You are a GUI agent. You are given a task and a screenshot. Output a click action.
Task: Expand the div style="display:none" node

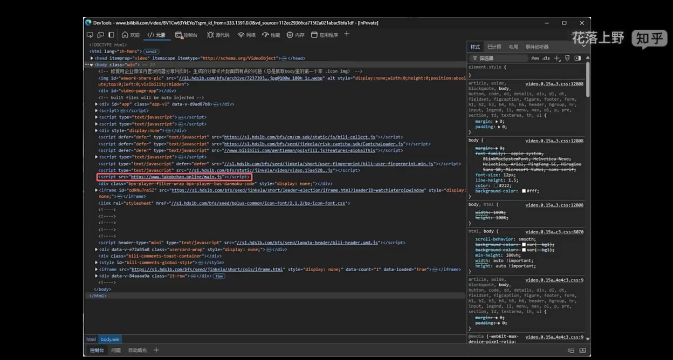click(x=96, y=130)
